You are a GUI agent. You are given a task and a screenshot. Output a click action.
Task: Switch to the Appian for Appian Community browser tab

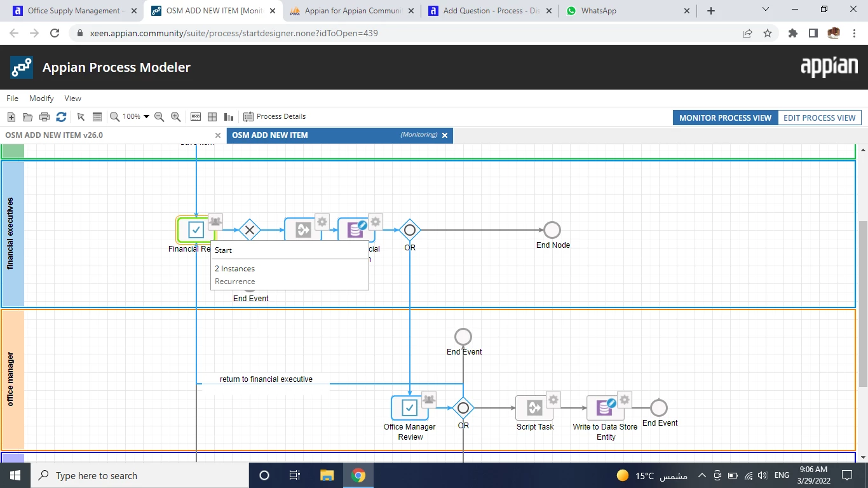pyautogui.click(x=351, y=11)
